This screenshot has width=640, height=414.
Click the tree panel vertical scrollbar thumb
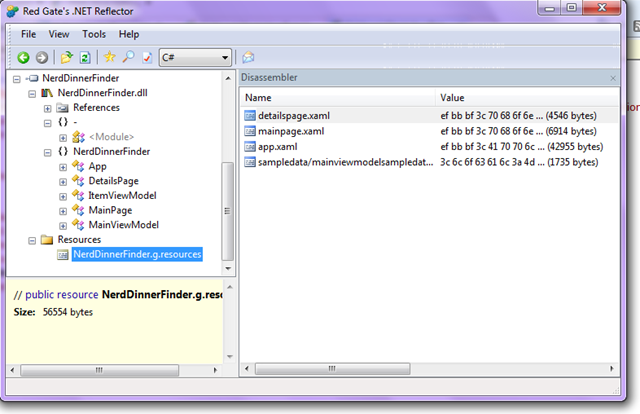228,211
